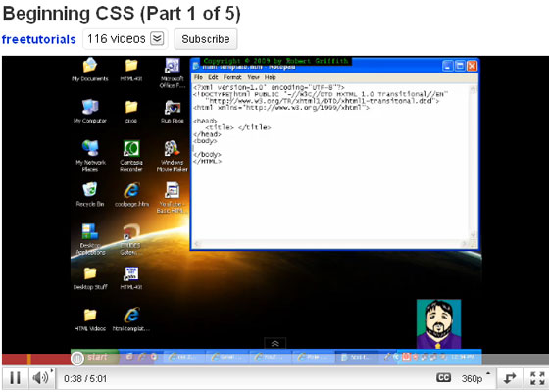Screen dimensions: 549x392
Task: Open the pixie folder icon
Action: click(x=131, y=111)
